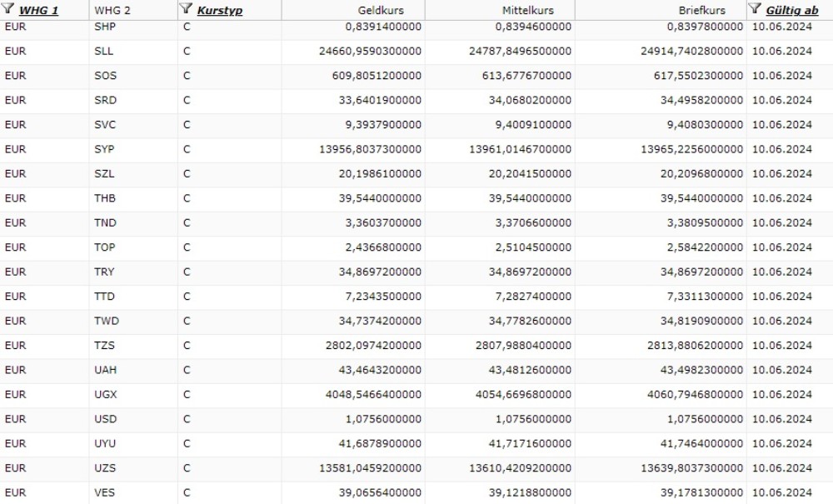Open the Gültig ab column filter icon

[755, 8]
